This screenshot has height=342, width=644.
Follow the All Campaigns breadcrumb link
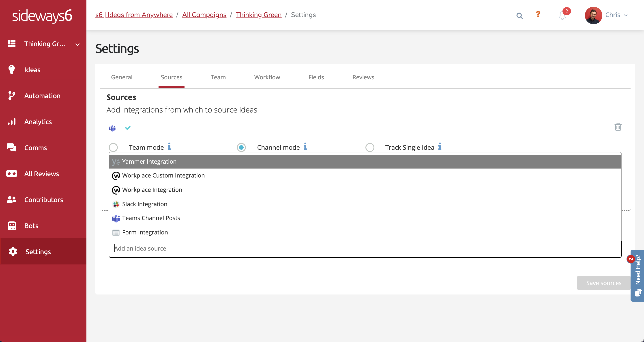tap(204, 15)
